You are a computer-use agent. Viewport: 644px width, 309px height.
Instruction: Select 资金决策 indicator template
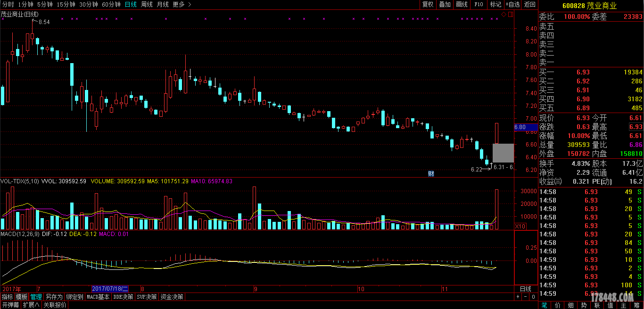click(x=172, y=297)
